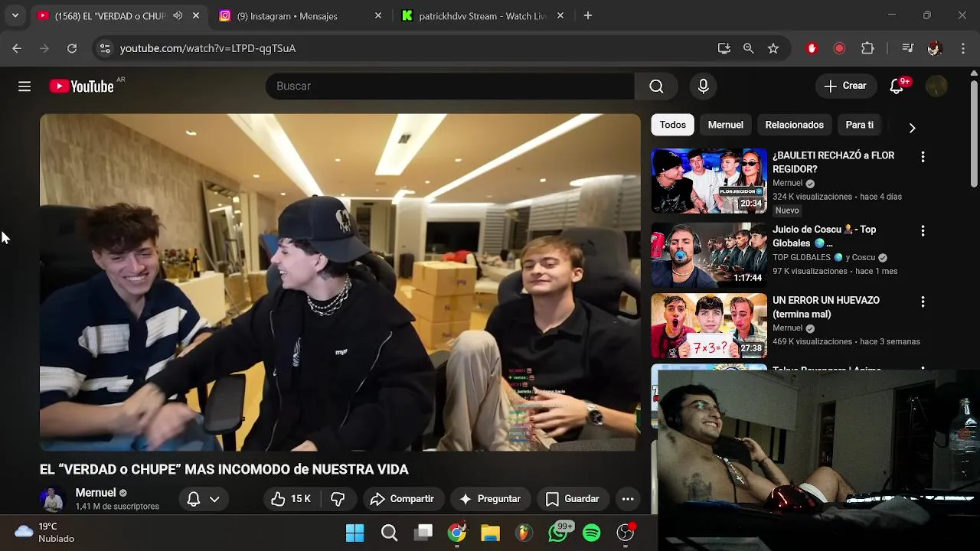Click the main video player
Viewport: 980px width, 551px height.
(340, 282)
